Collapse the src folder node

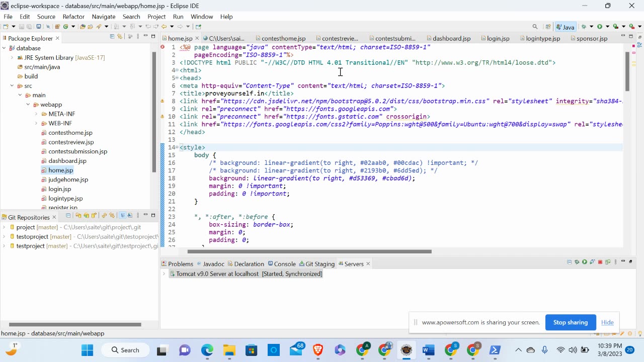click(x=12, y=86)
